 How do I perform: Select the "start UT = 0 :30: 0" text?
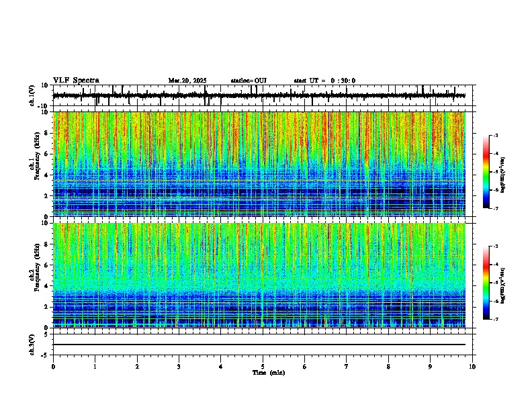tap(324, 81)
